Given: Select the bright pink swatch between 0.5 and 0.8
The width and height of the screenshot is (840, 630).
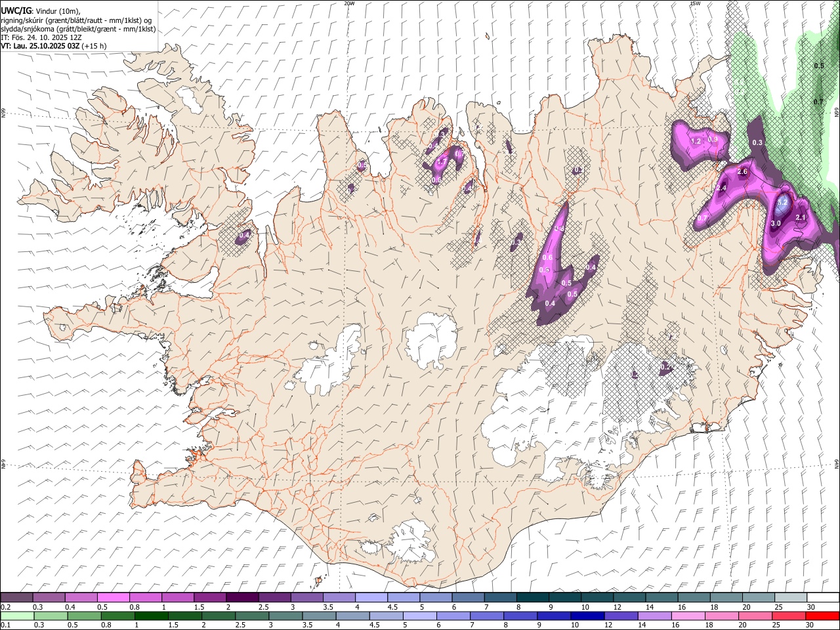Looking at the screenshot, I should pos(114,597).
